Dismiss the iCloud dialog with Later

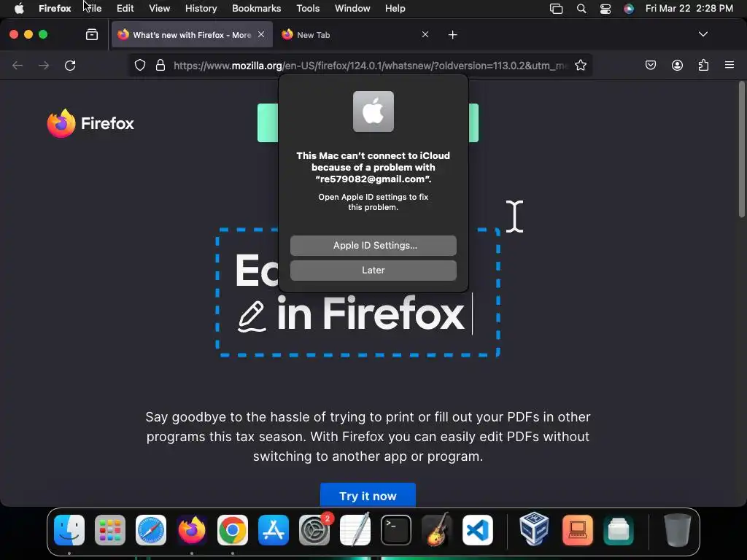(x=373, y=270)
